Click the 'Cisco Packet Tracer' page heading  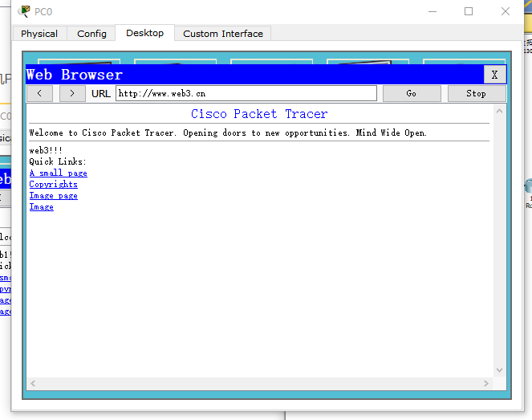point(259,114)
